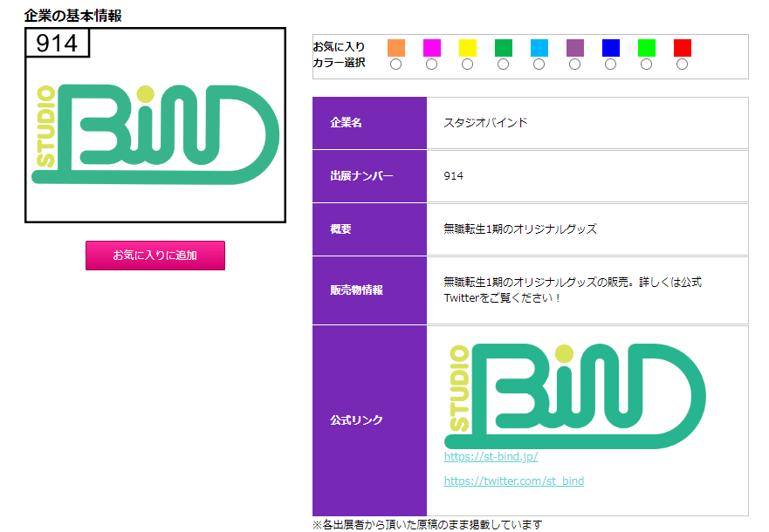Click the red color swatch
The width and height of the screenshot is (769, 532).
coord(682,49)
